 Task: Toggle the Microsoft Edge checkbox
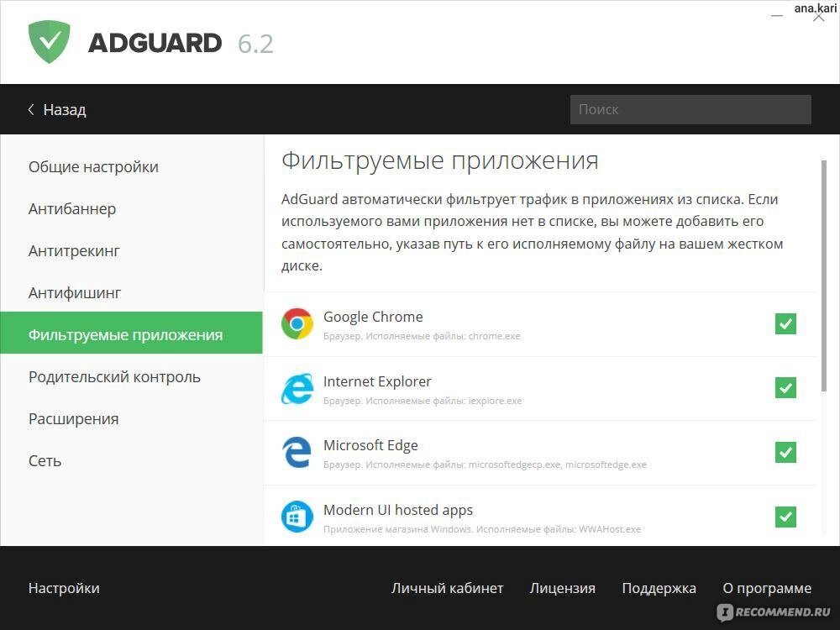pyautogui.click(x=785, y=452)
